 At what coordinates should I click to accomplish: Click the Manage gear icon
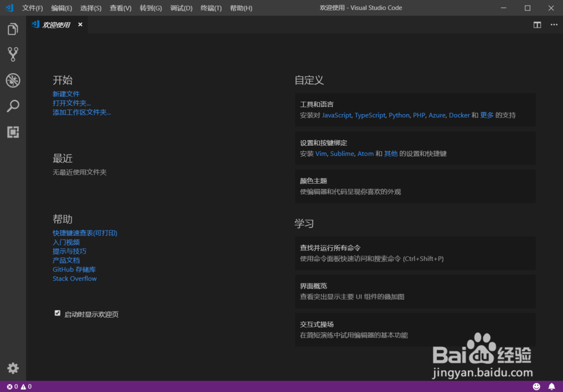(13, 368)
